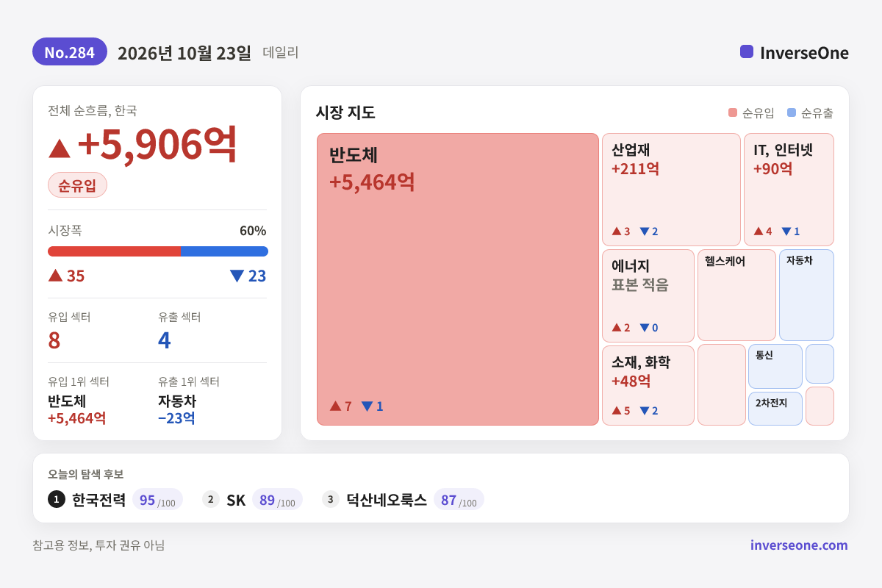Select the IT, 인터넷 treemap tile
The height and width of the screenshot is (588, 882).
[789, 190]
